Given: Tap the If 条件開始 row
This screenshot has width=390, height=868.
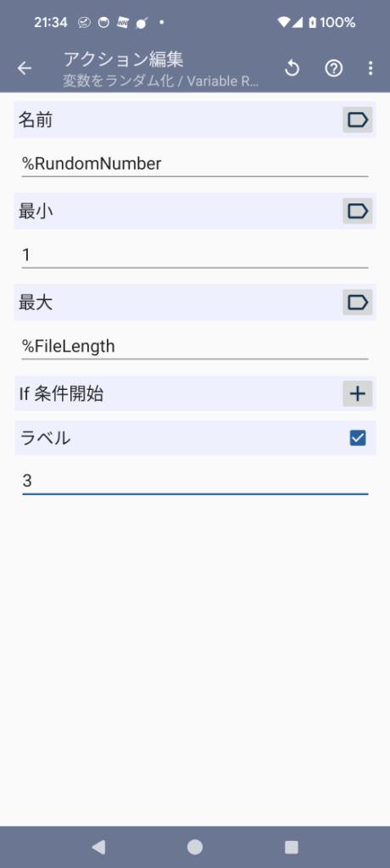Looking at the screenshot, I should tap(195, 393).
